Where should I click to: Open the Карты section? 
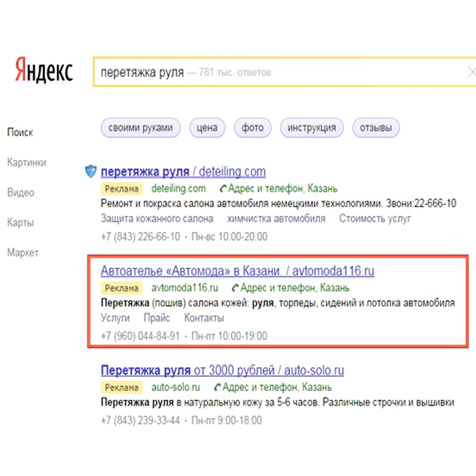point(21,223)
